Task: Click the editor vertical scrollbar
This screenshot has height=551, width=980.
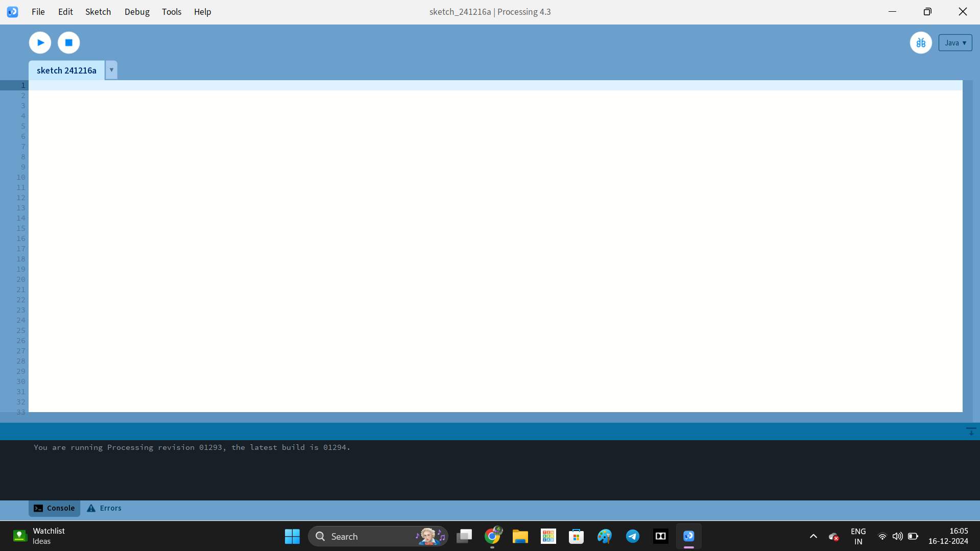Action: (967, 246)
